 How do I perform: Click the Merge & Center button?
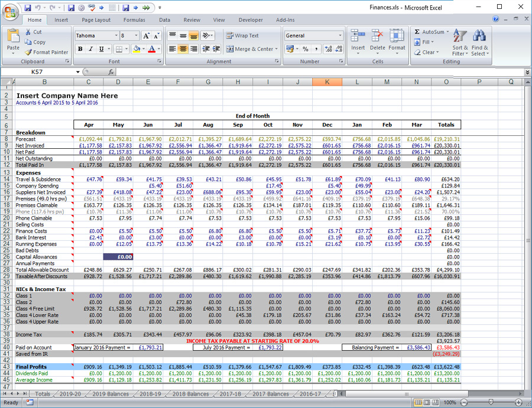tap(252, 49)
